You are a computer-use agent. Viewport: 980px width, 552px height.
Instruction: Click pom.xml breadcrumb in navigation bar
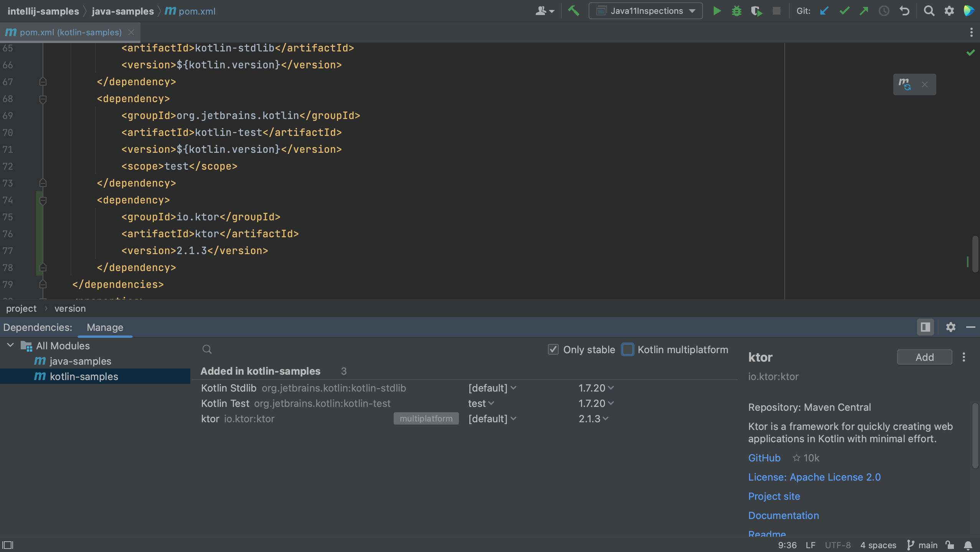(x=190, y=11)
